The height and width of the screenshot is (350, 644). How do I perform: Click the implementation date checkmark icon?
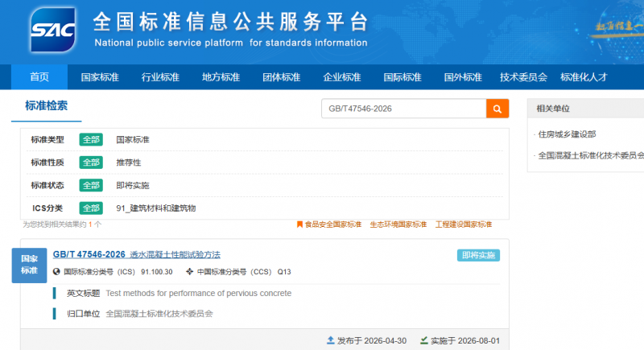[424, 340]
